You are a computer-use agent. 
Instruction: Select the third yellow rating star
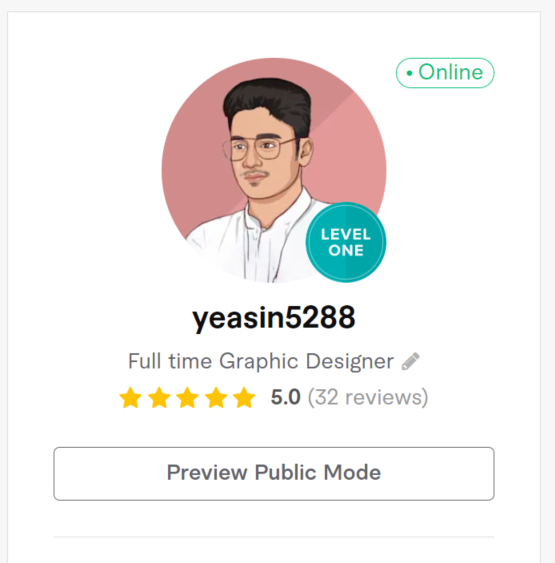(x=187, y=397)
